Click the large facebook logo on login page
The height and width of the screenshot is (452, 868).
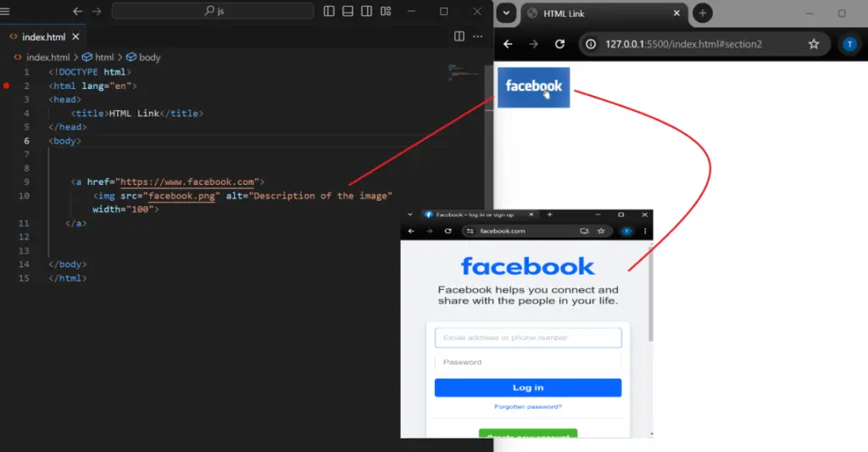pyautogui.click(x=527, y=266)
